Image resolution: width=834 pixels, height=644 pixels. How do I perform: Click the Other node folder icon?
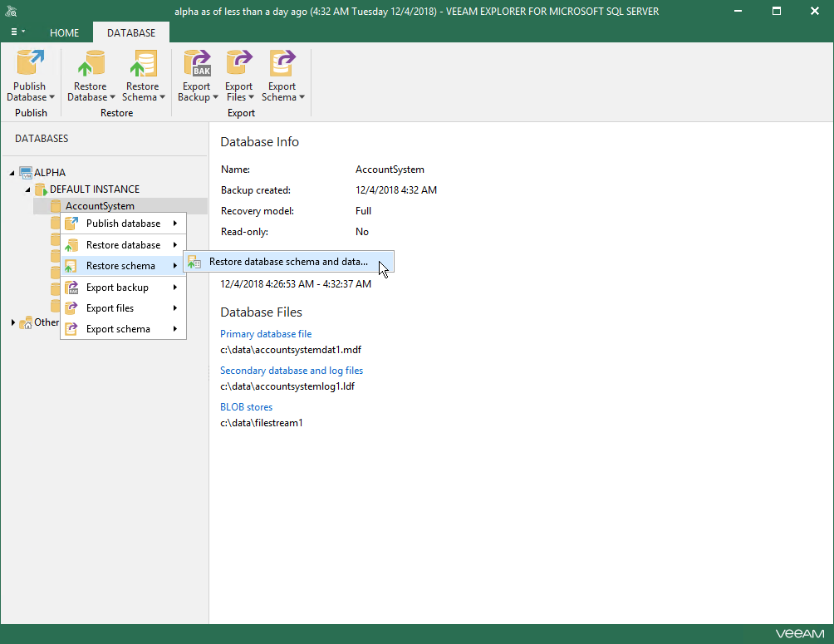click(x=26, y=322)
